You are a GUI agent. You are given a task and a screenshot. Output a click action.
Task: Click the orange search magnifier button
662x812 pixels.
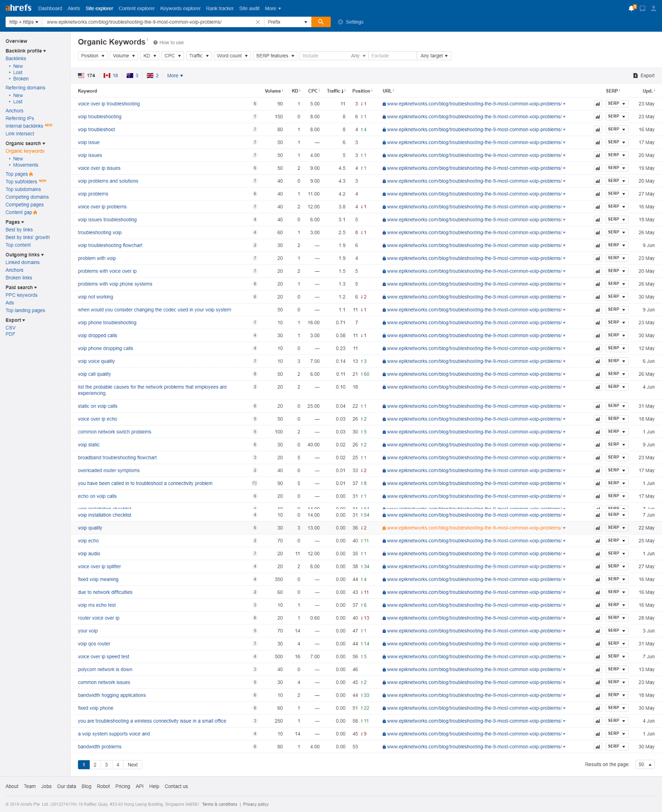[321, 22]
